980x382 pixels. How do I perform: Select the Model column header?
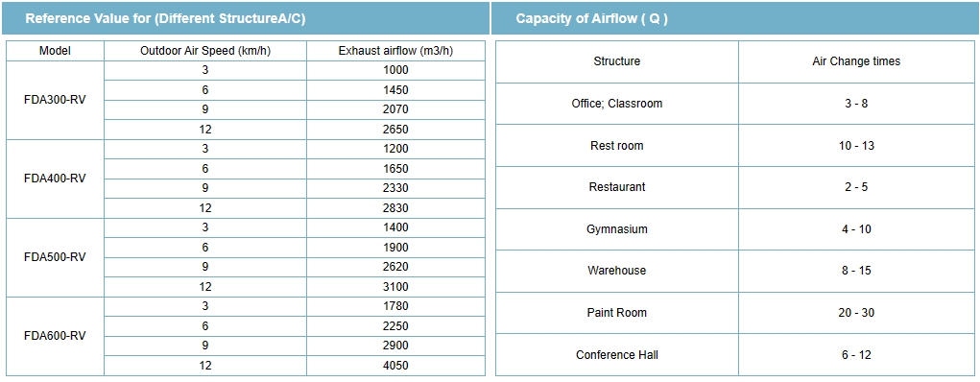(x=55, y=51)
